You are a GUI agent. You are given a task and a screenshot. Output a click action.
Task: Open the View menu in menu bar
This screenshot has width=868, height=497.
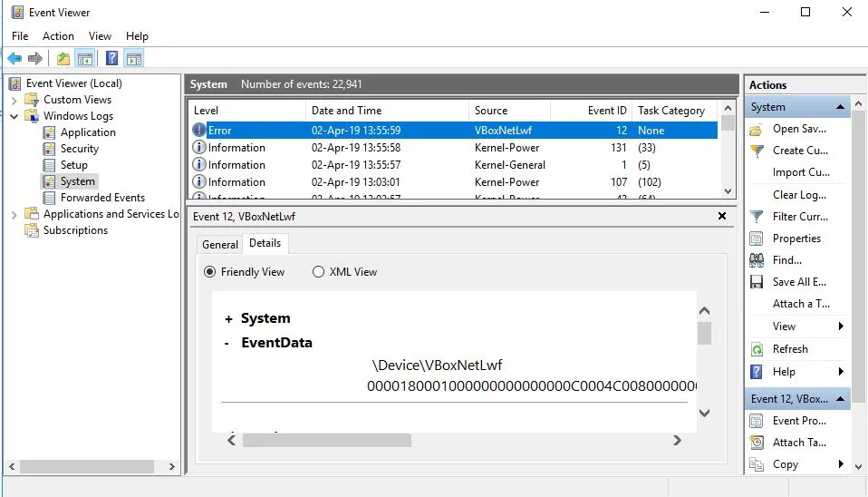pyautogui.click(x=100, y=36)
